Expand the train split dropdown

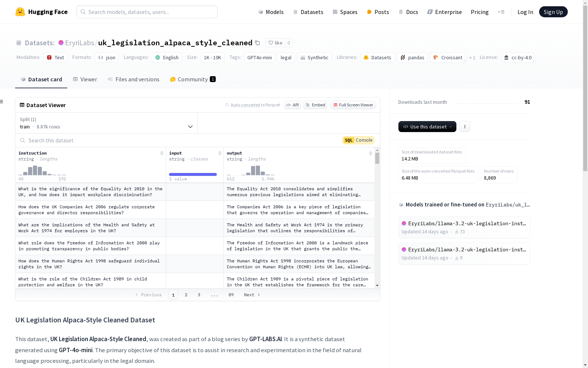click(107, 123)
